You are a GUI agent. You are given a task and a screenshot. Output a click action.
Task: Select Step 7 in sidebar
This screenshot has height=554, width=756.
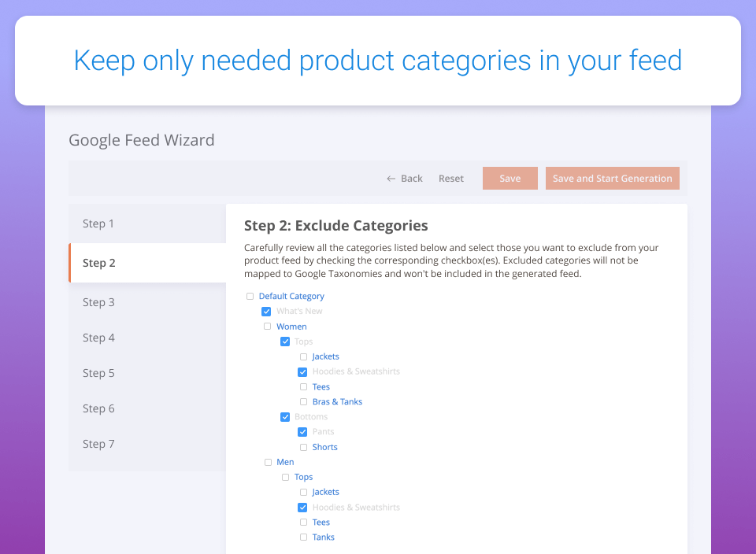147,444
